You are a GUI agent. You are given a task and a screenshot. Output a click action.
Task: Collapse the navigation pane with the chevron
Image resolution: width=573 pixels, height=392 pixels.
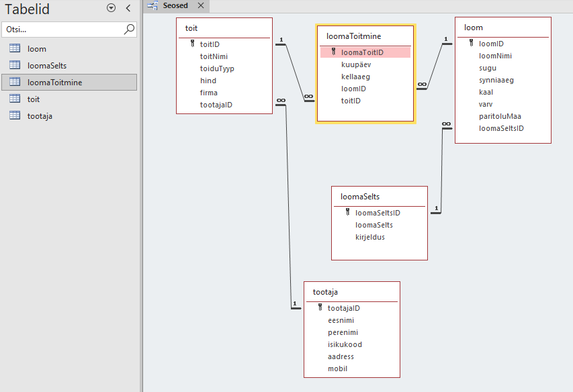click(128, 8)
